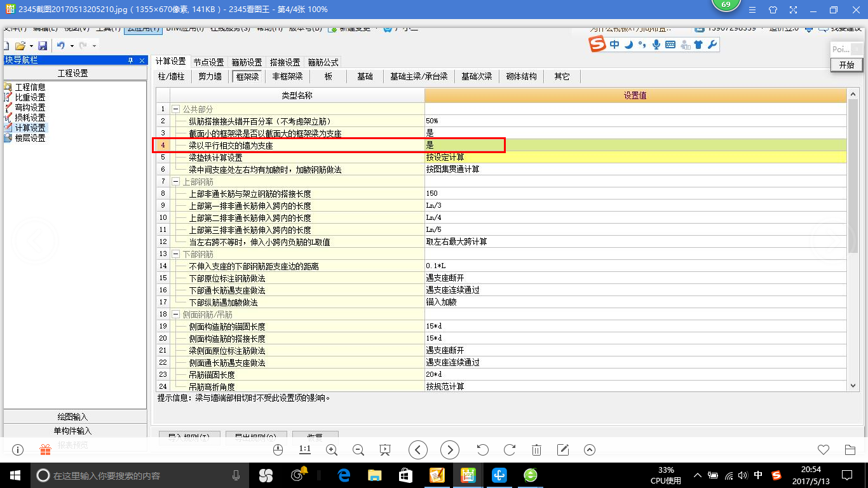This screenshot has height=488, width=868.
Task: Click scroll up arrow of settings table
Action: (x=853, y=95)
